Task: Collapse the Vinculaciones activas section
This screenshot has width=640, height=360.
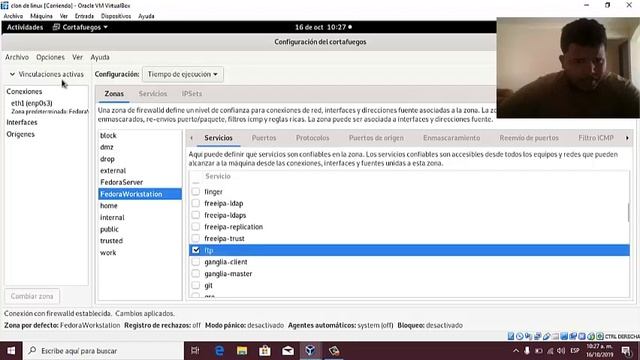Action: [x=12, y=74]
